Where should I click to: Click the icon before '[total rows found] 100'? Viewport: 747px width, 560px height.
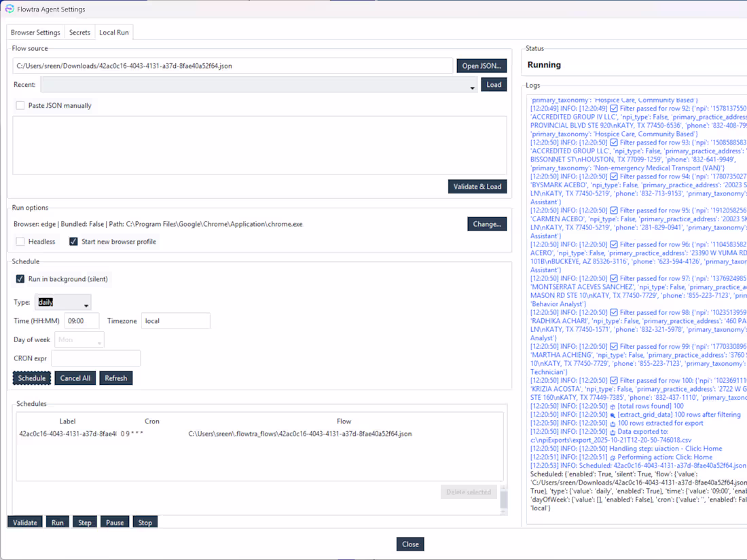(x=613, y=406)
